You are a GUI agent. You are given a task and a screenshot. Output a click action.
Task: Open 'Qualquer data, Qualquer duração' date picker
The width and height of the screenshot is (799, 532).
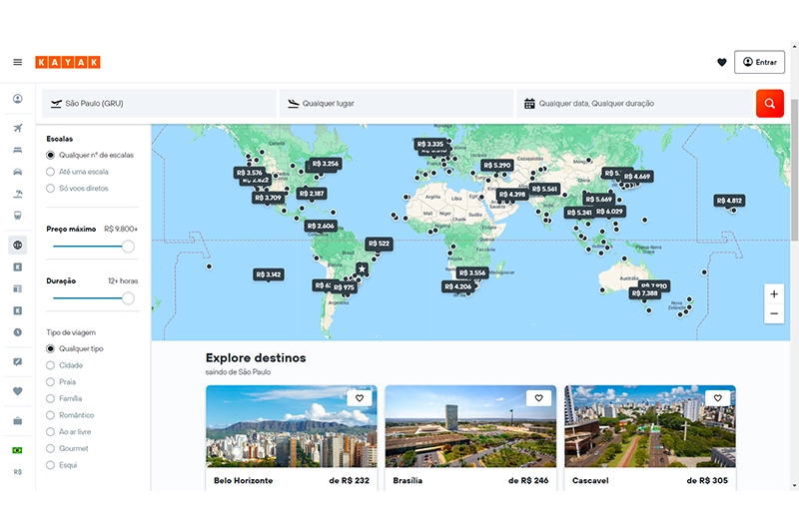(635, 104)
